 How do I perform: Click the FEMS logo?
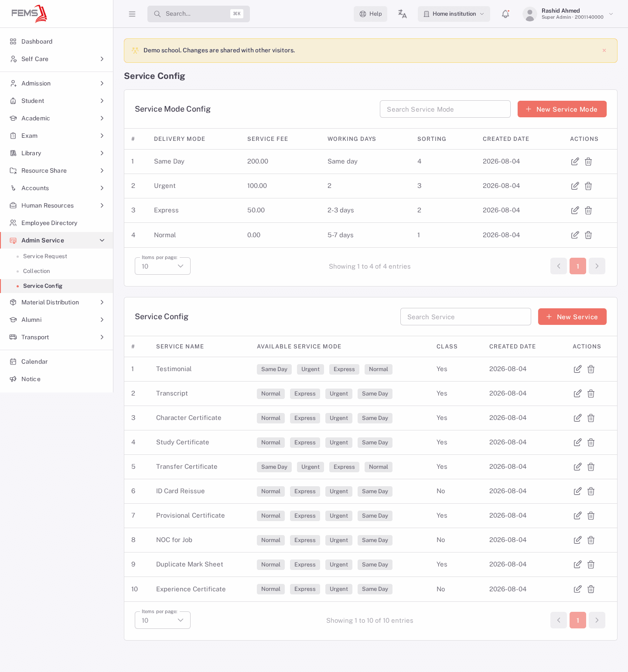point(29,14)
